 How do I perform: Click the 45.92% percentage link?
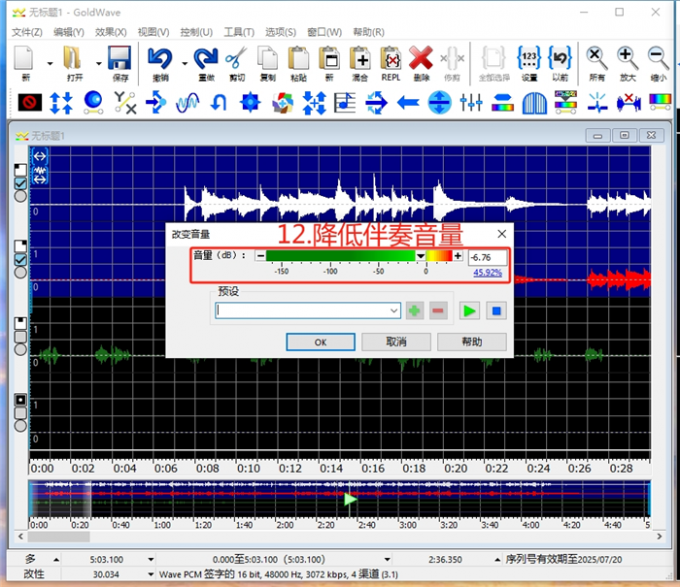(x=487, y=273)
